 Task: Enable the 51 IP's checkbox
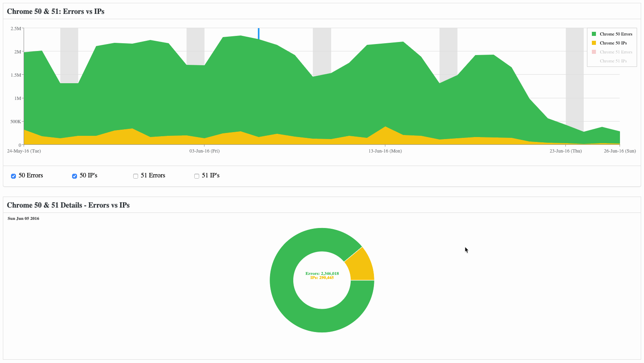coord(197,176)
